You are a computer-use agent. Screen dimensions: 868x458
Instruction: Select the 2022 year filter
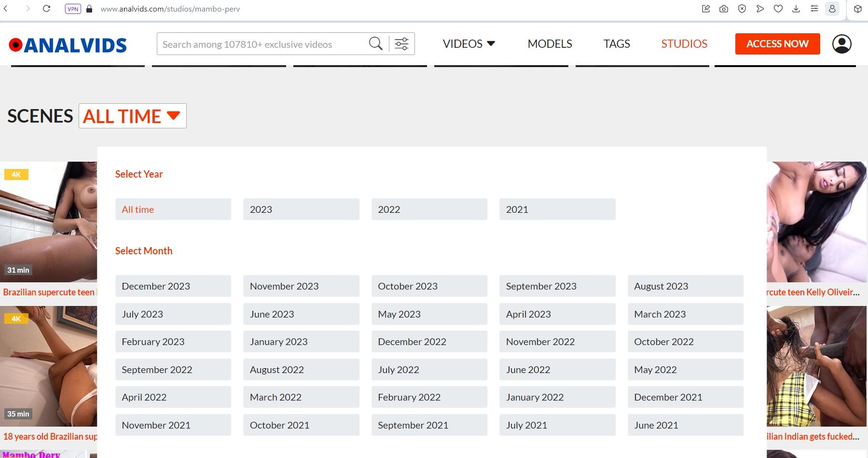click(x=429, y=209)
